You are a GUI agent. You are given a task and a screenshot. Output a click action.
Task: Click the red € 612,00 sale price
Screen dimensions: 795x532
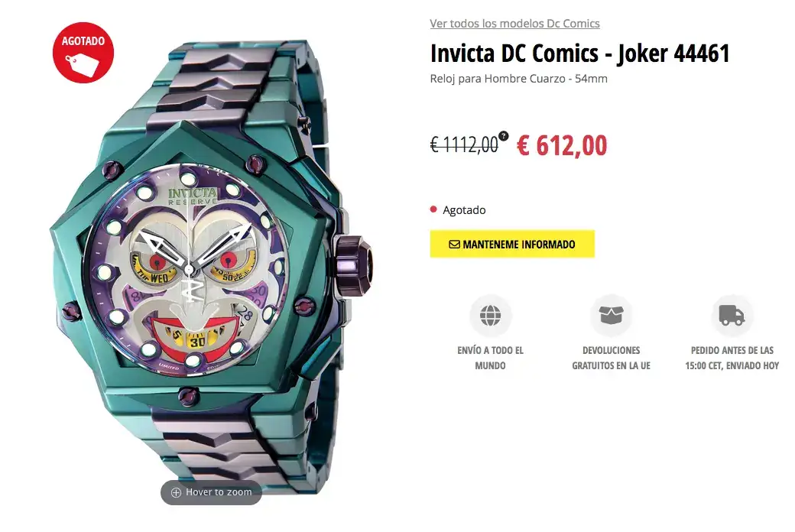(x=562, y=145)
